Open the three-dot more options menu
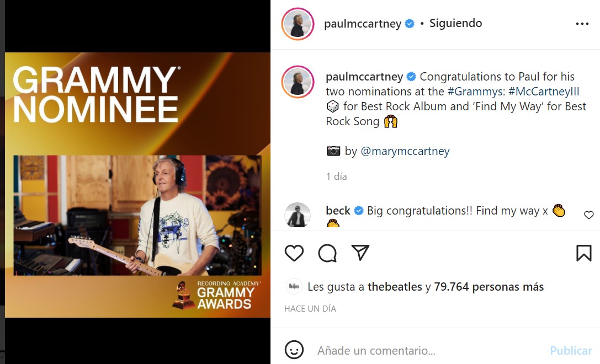The width and height of the screenshot is (600, 364). 582,24
